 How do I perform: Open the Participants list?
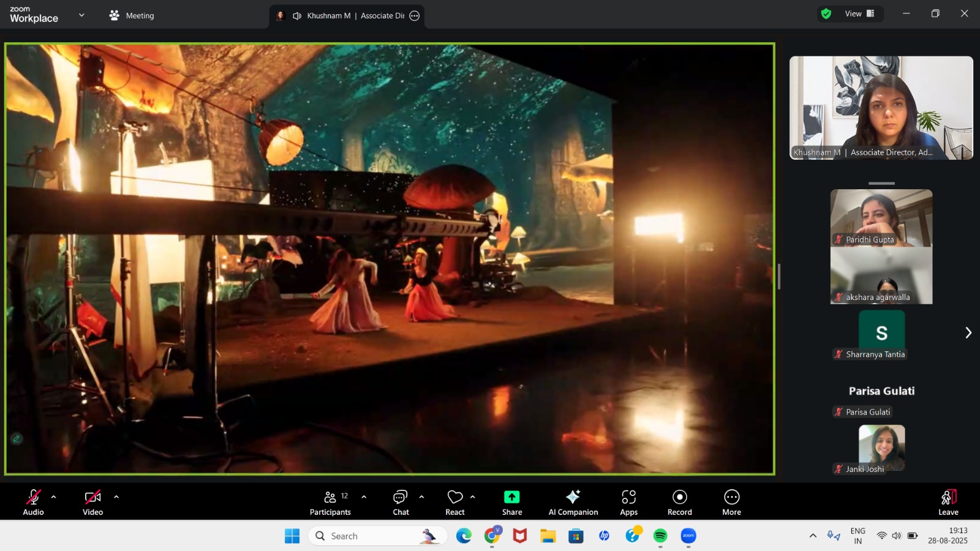coord(330,502)
